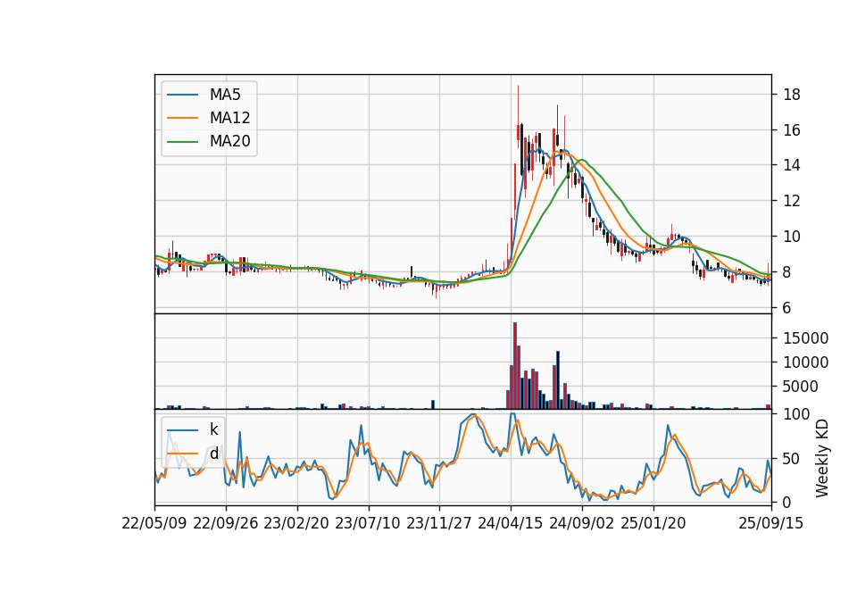Click the 25/01/20 date axis label
857x616 pixels.
pyautogui.click(x=653, y=523)
